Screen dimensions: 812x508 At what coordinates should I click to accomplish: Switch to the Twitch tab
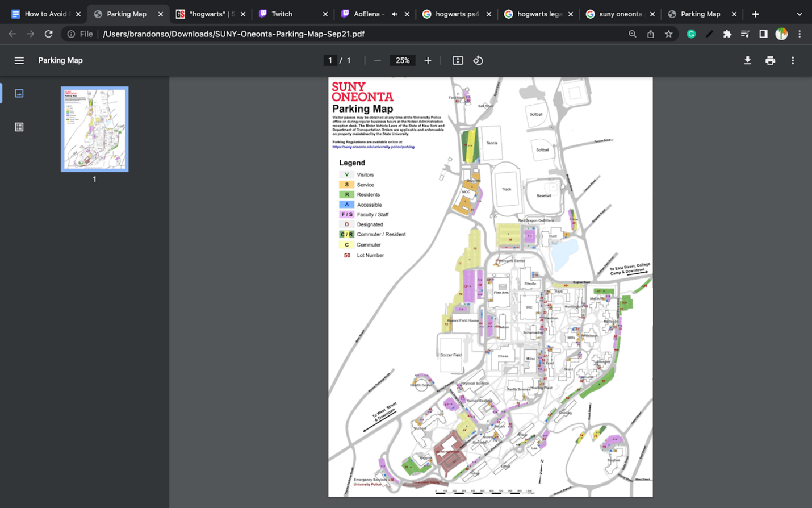(283, 14)
